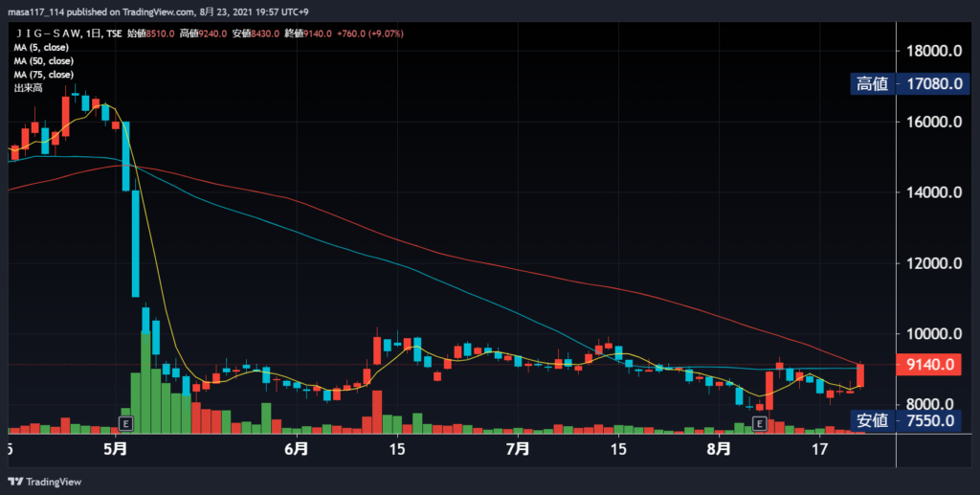Click the 15 label between 6月 and 7月

click(397, 449)
